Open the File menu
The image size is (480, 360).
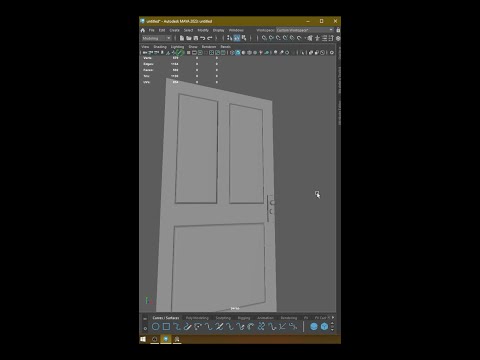coord(151,30)
